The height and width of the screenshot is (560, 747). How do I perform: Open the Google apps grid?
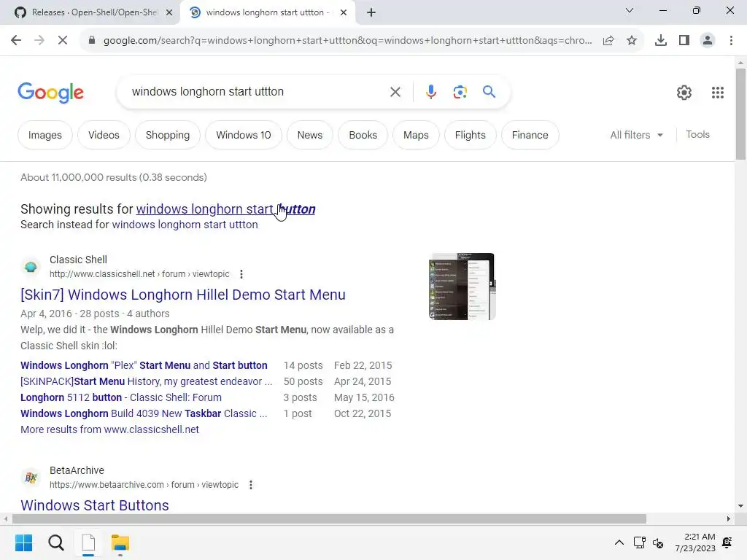[718, 93]
